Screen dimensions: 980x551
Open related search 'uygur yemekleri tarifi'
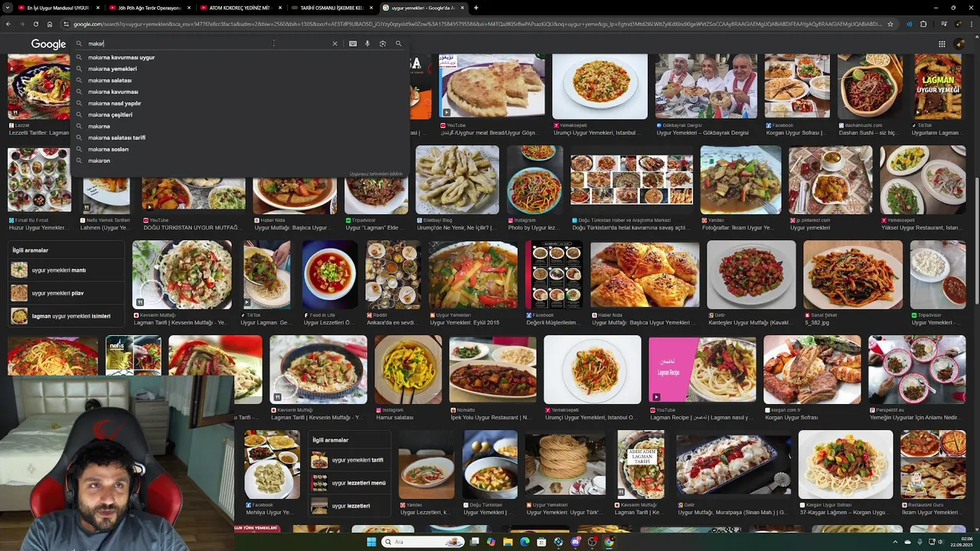click(x=350, y=460)
